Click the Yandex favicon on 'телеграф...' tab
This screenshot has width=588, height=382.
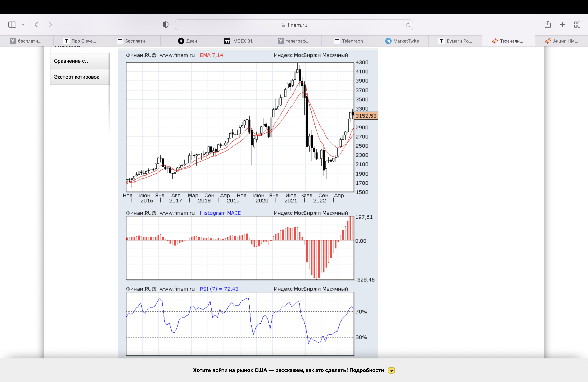pyautogui.click(x=281, y=41)
